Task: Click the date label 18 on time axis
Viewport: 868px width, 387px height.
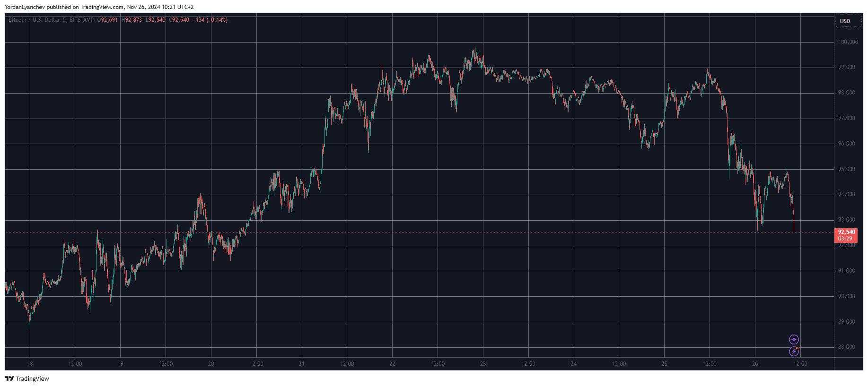Action: coord(30,364)
